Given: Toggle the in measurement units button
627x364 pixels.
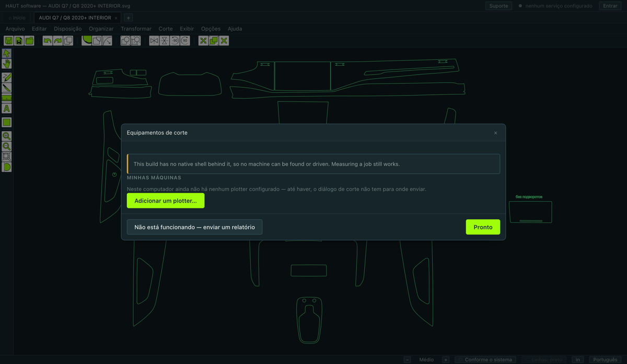Looking at the screenshot, I should click(577, 360).
